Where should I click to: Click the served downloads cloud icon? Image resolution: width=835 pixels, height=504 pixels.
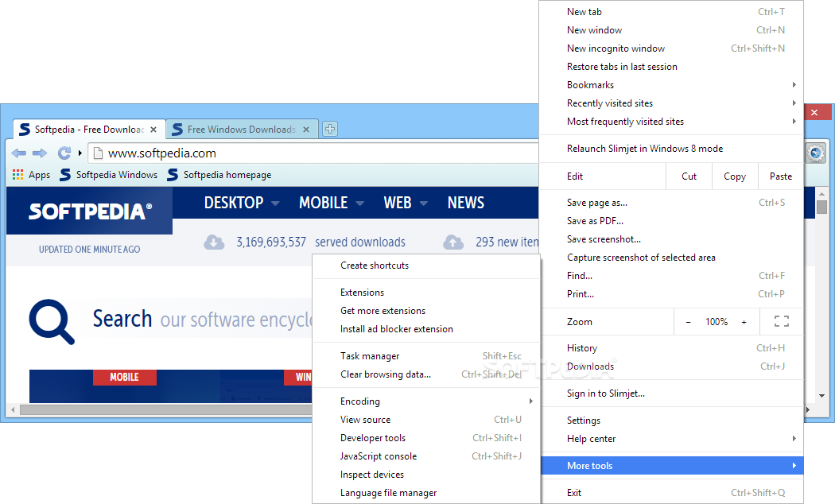tap(214, 242)
